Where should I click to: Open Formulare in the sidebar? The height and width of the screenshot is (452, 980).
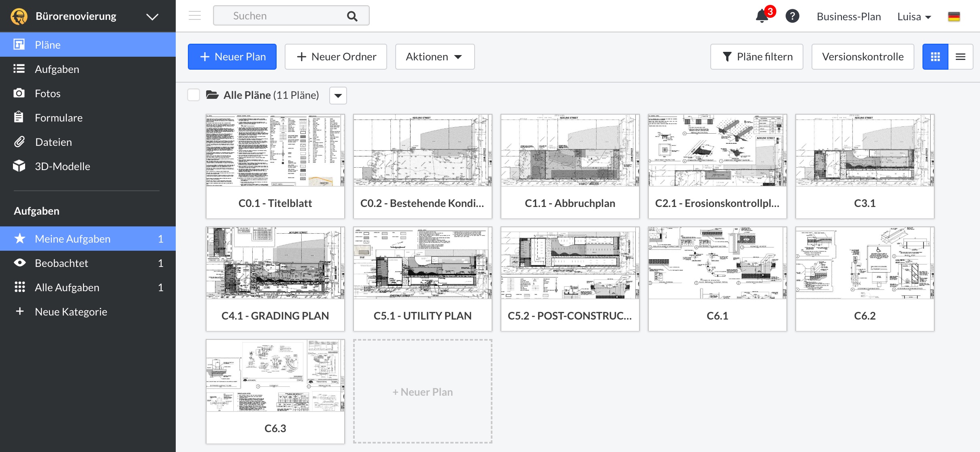point(88,117)
